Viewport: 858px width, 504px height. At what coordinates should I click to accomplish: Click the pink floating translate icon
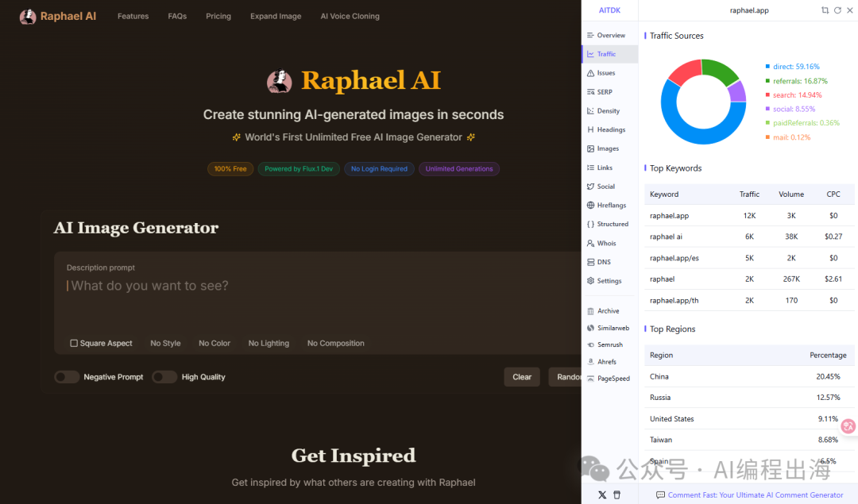tap(848, 426)
